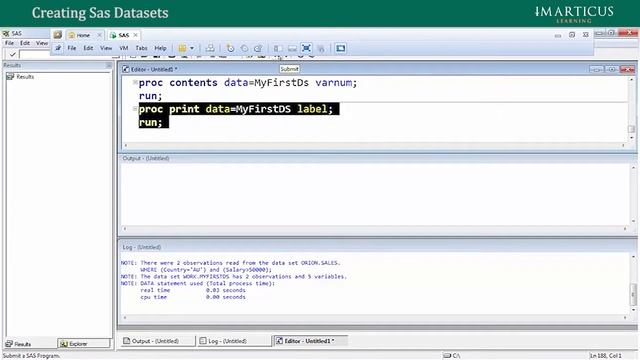Click the power/suspend VM icon
Image resolution: width=640 pixels, height=360 pixels.
point(182,48)
